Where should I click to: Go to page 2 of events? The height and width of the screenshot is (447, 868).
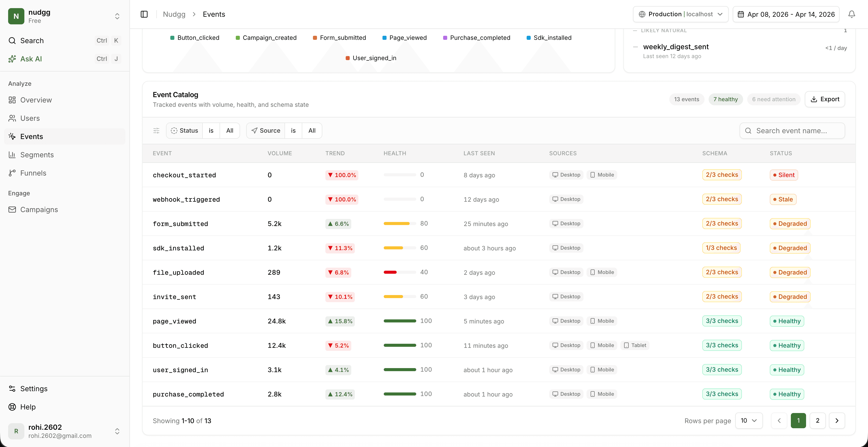tap(817, 421)
